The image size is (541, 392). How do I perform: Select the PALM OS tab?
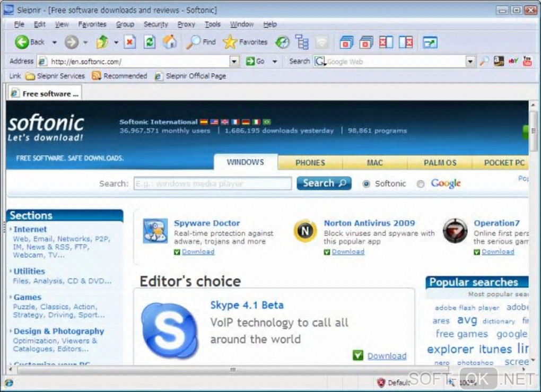[x=440, y=162]
